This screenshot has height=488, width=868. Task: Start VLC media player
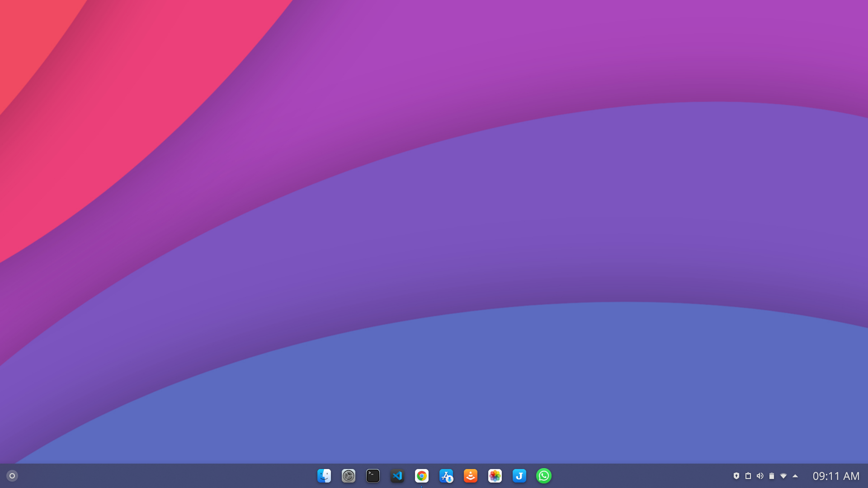click(x=470, y=475)
